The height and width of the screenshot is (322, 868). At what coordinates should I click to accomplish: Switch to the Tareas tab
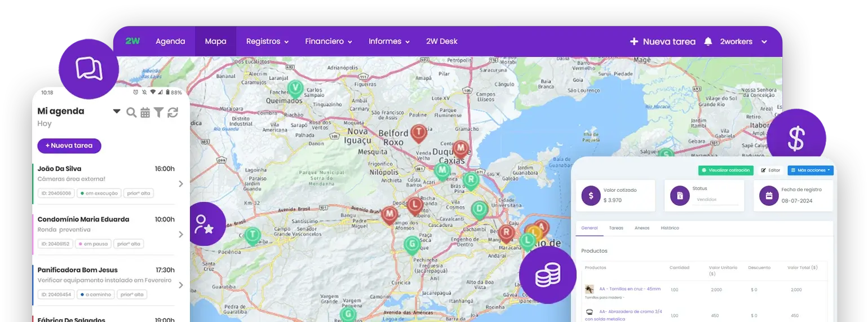click(616, 228)
